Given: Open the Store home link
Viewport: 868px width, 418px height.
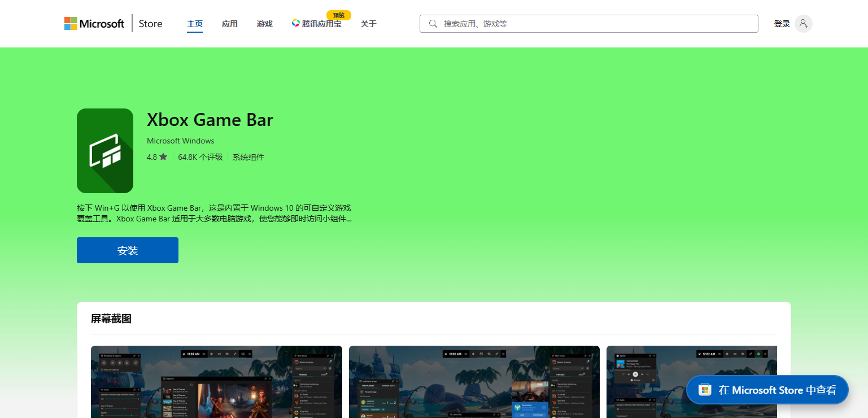Looking at the screenshot, I should [150, 24].
